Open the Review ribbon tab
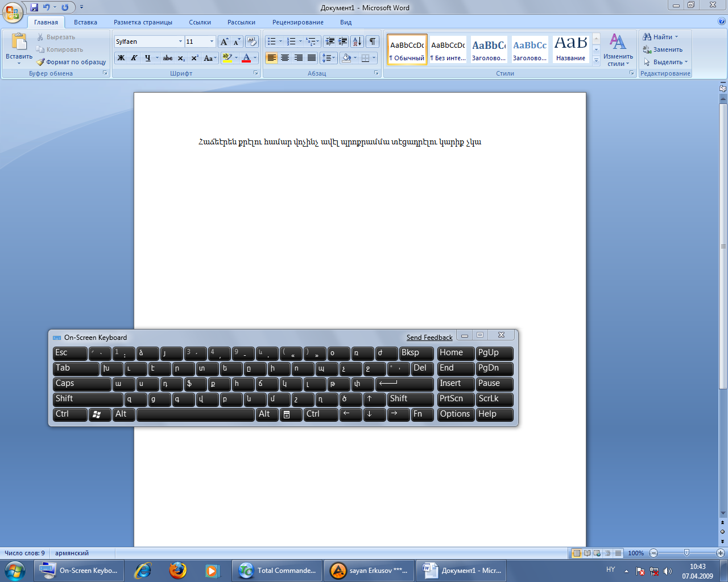 click(297, 22)
